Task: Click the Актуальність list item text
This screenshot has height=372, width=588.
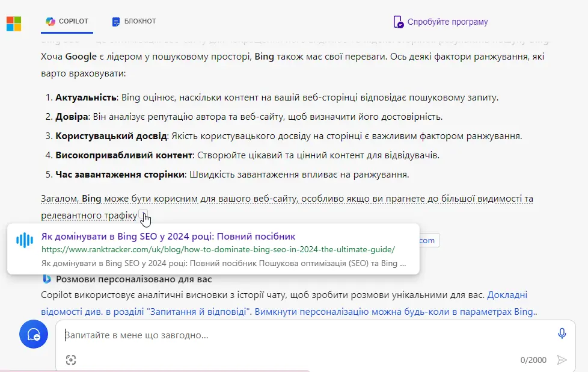Action: pyautogui.click(x=277, y=98)
